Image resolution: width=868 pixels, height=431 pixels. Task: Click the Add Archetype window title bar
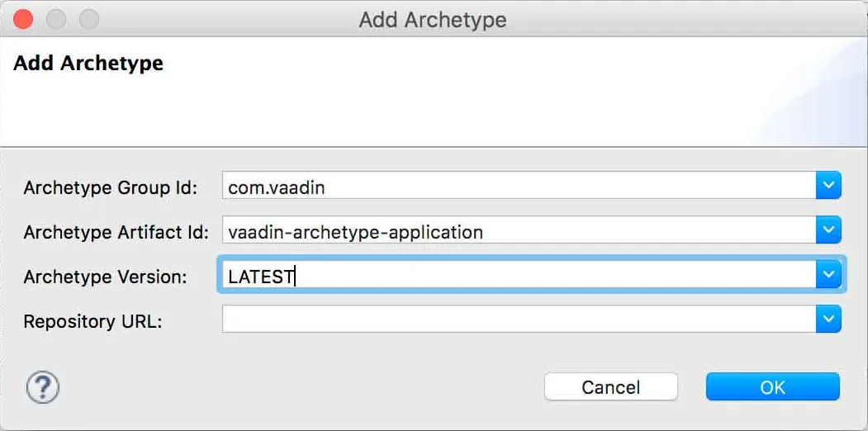point(433,19)
